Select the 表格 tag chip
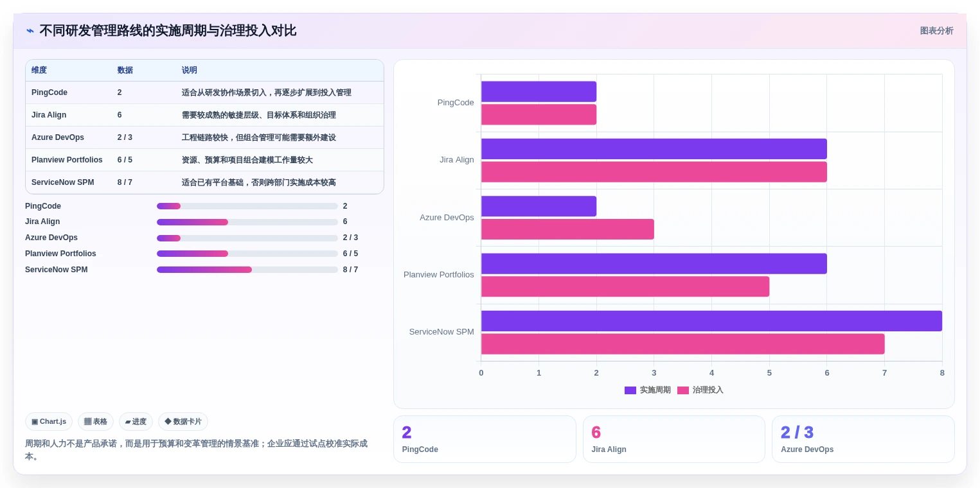 click(96, 422)
